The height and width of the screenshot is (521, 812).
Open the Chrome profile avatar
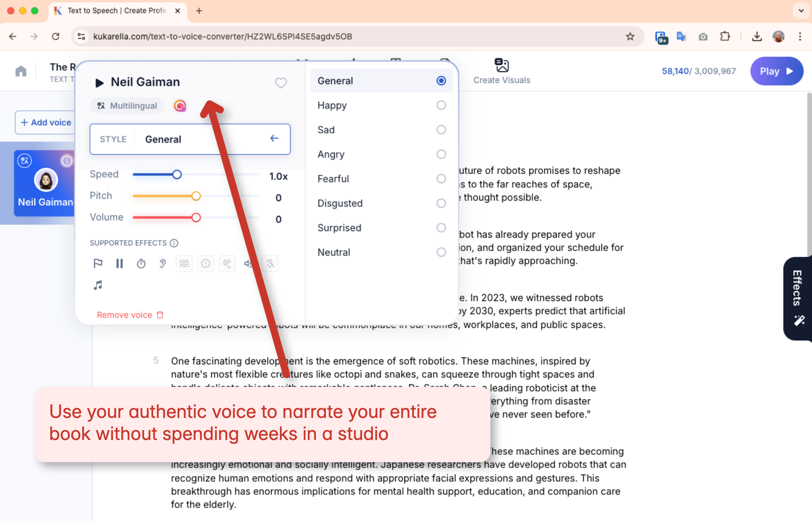[x=778, y=36]
